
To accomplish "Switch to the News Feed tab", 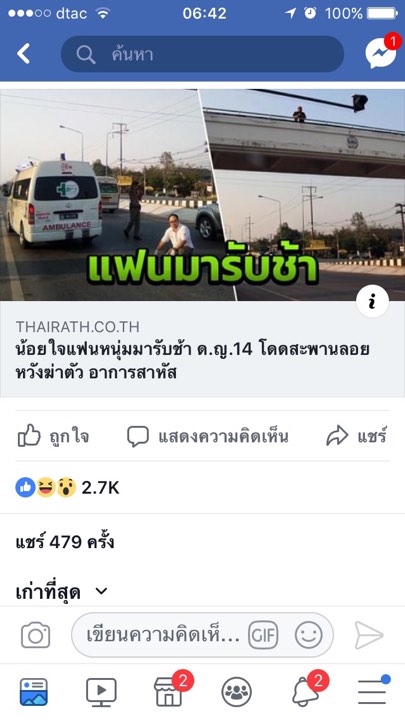I will coord(34,692).
